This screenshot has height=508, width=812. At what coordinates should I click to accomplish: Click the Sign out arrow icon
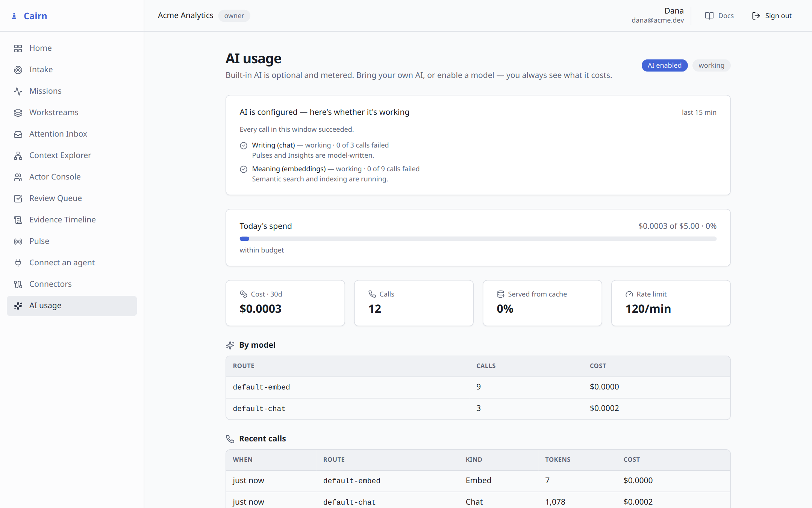coord(756,16)
